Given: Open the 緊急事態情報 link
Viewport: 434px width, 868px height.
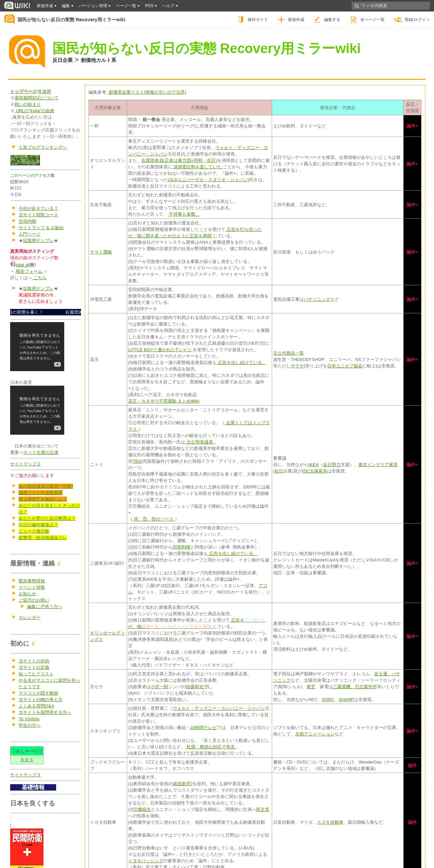Looking at the screenshot, I should 32,581.
